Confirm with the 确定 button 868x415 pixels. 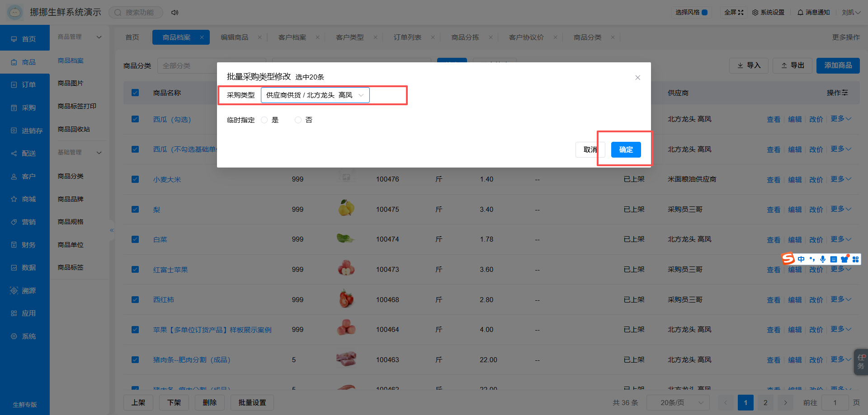click(x=626, y=150)
